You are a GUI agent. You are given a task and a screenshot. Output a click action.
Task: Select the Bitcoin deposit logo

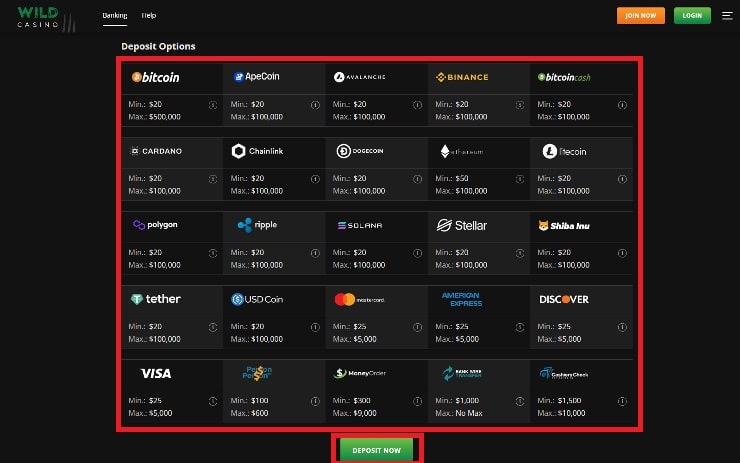click(x=155, y=77)
